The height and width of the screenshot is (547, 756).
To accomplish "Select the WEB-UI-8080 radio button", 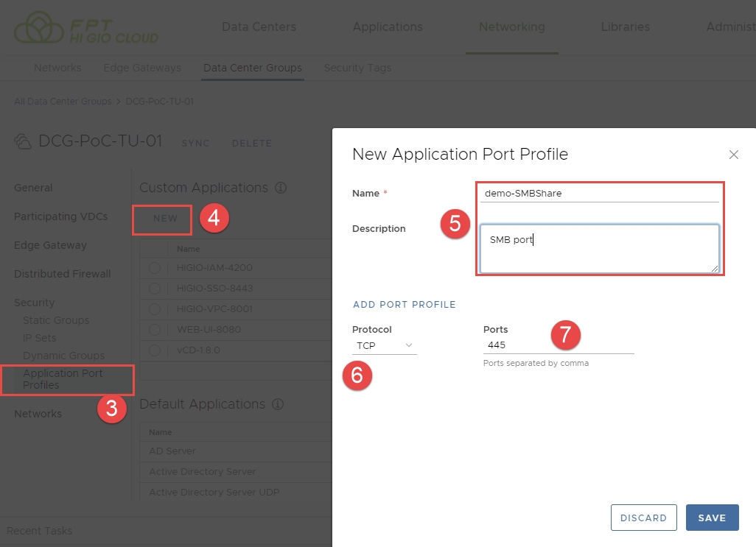I will coord(155,329).
